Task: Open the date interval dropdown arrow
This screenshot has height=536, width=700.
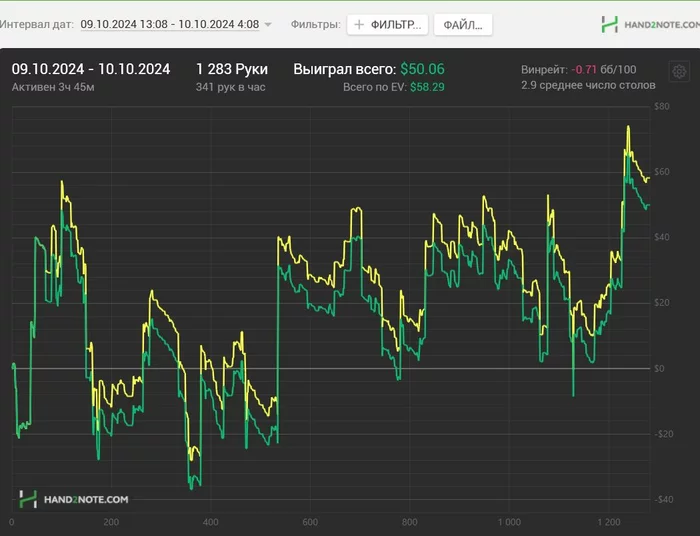Action: 268,25
